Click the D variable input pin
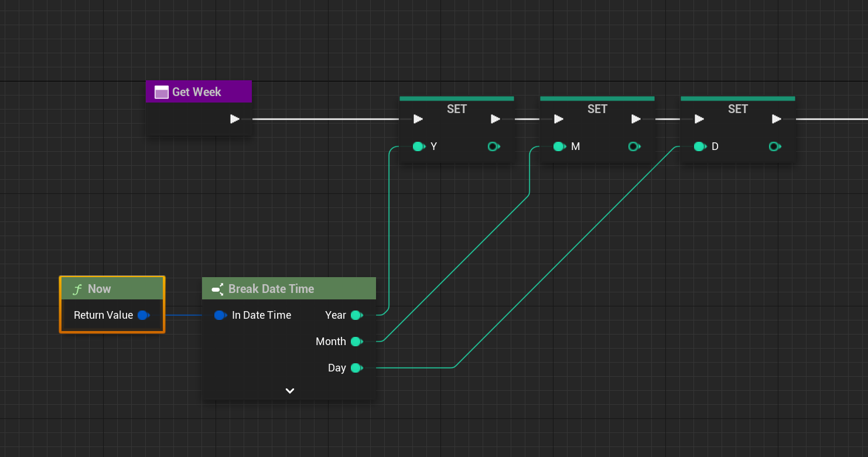Viewport: 868px width, 457px height. point(700,146)
